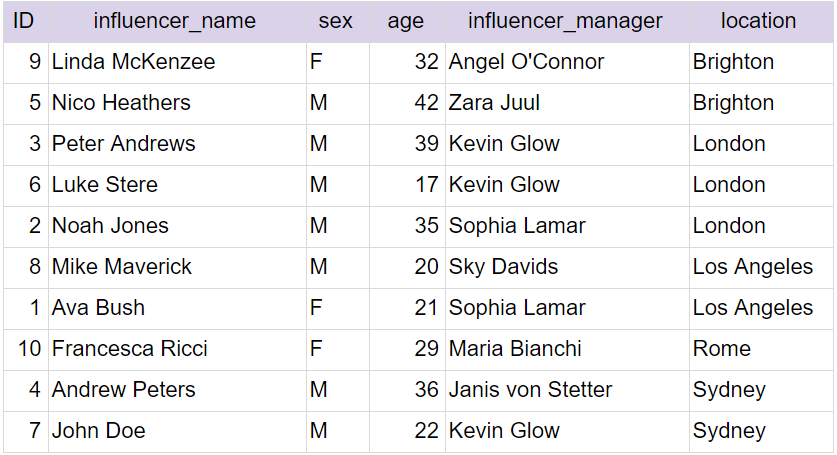Image resolution: width=837 pixels, height=455 pixels.
Task: Click the influencer_manager column header
Action: 565,21
